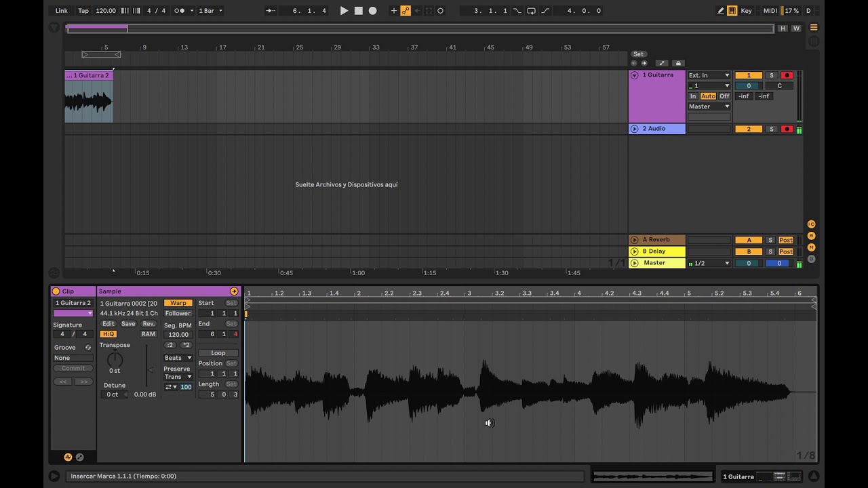The height and width of the screenshot is (488, 868).
Task: Toggle the Loop switch in transport
Action: [x=531, y=11]
